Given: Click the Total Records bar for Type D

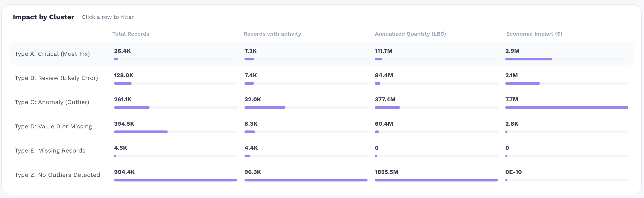Looking at the screenshot, I should pyautogui.click(x=141, y=132).
